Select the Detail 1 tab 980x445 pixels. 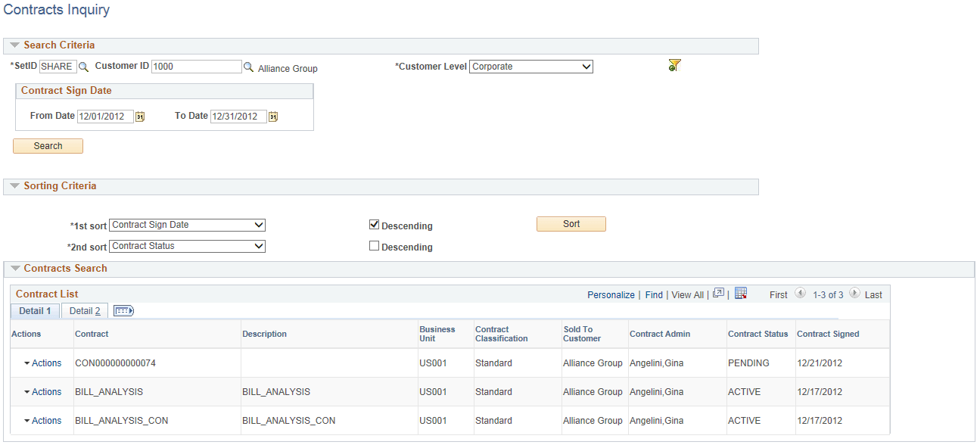[34, 310]
